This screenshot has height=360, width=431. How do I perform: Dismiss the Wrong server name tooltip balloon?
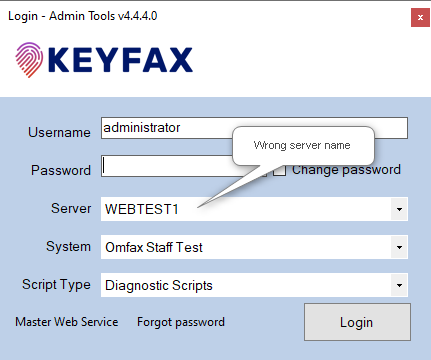tap(303, 146)
